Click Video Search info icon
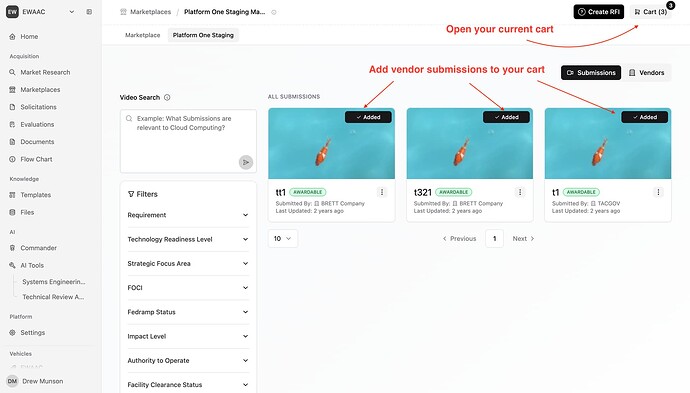The height and width of the screenshot is (393, 690). [167, 98]
